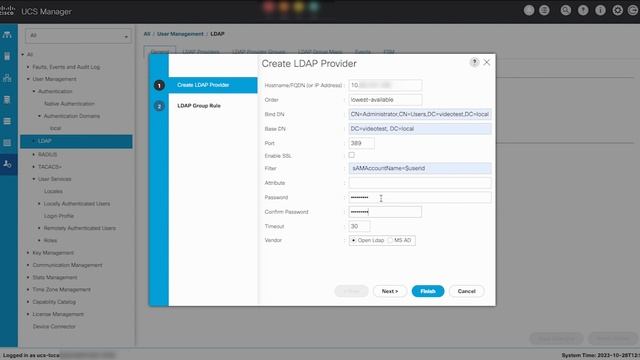Image resolution: width=640 pixels, height=360 pixels.
Task: Select Capability Catalog in the tree
Action: (54, 302)
